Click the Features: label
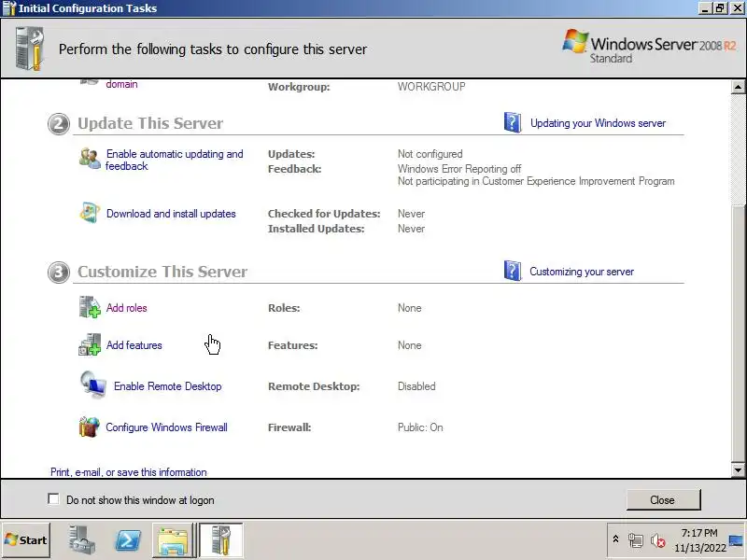This screenshot has height=560, width=747. [x=292, y=345]
